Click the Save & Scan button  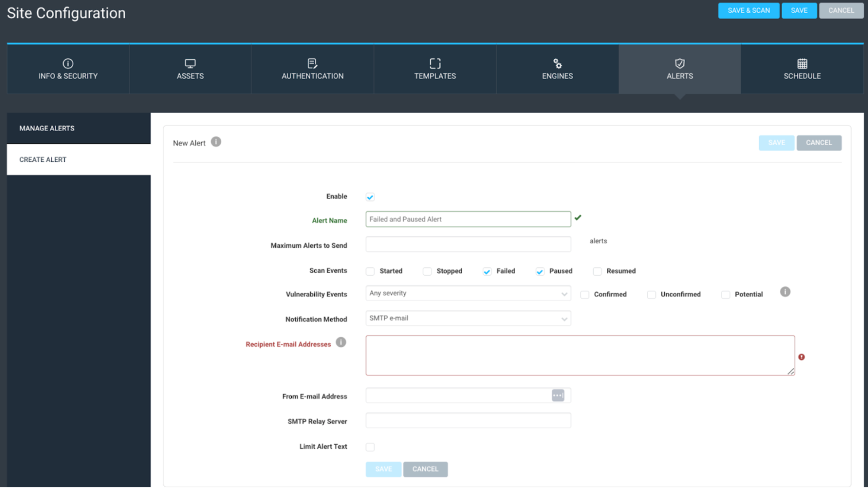tap(748, 11)
